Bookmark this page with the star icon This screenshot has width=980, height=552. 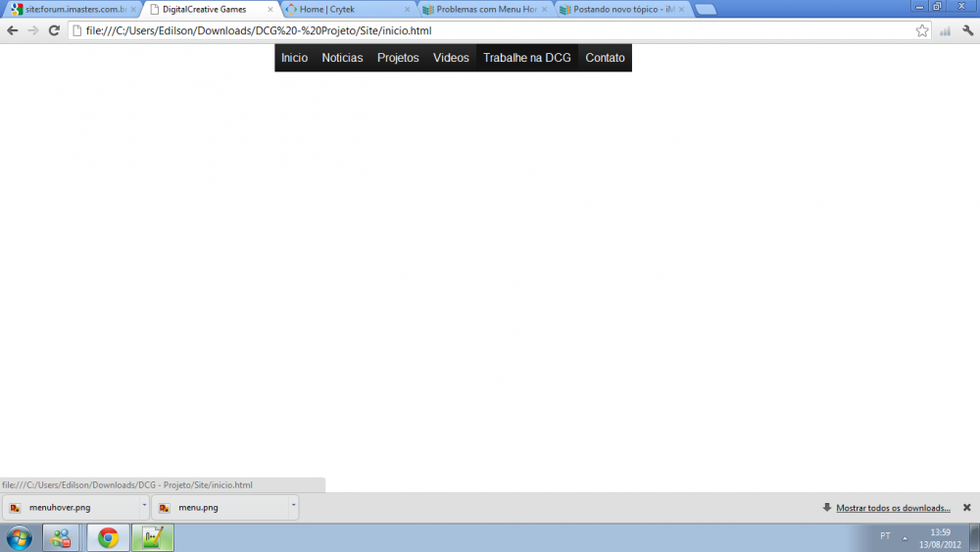point(922,30)
